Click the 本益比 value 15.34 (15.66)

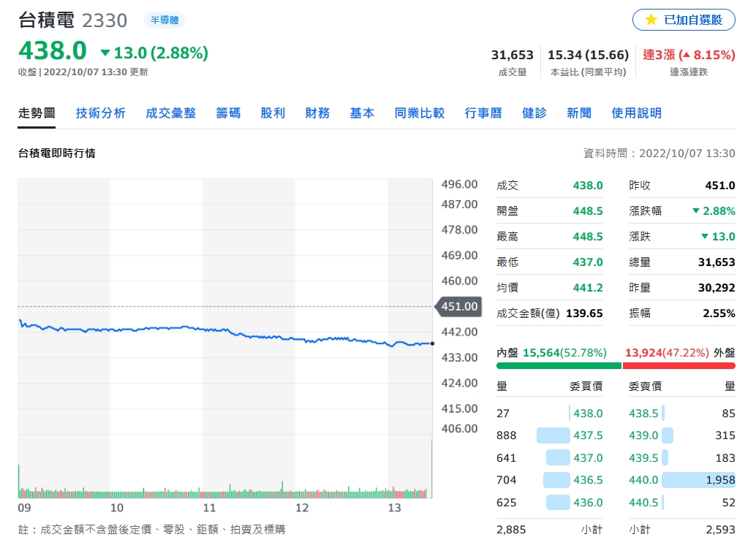(x=589, y=55)
